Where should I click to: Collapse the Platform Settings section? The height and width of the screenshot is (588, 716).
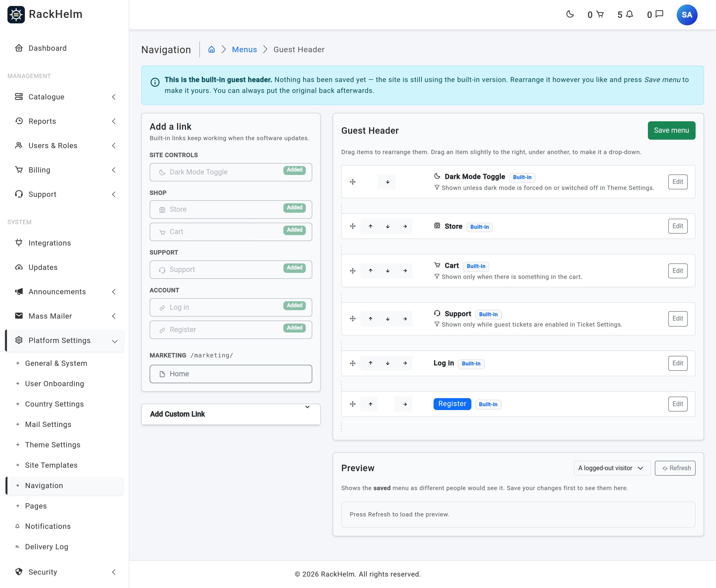click(x=64, y=340)
